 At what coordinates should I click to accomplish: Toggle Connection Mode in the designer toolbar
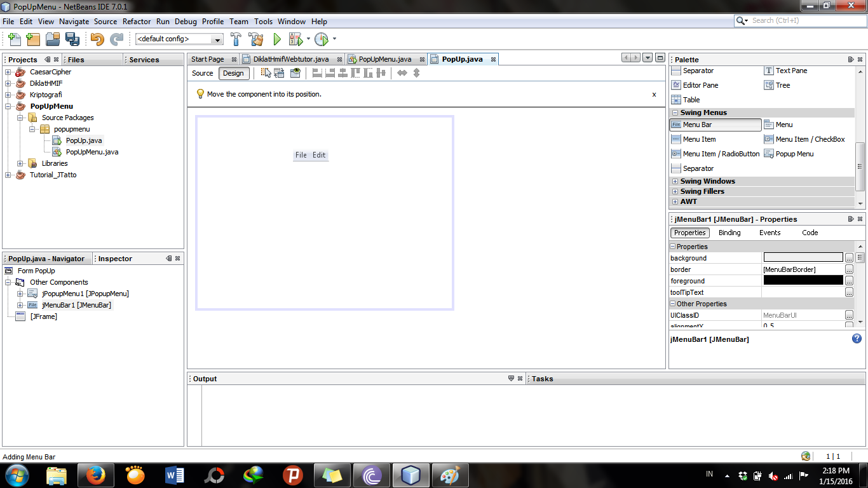(280, 73)
